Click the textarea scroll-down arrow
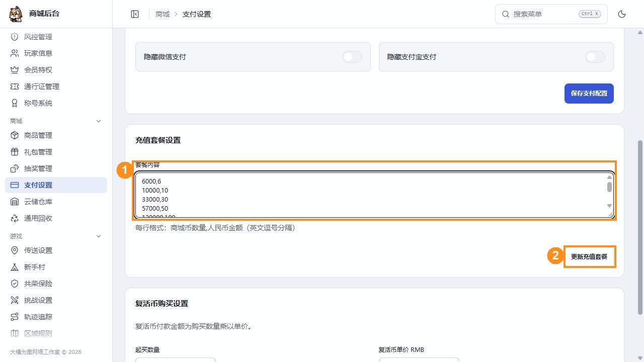The image size is (644, 362). tap(609, 206)
